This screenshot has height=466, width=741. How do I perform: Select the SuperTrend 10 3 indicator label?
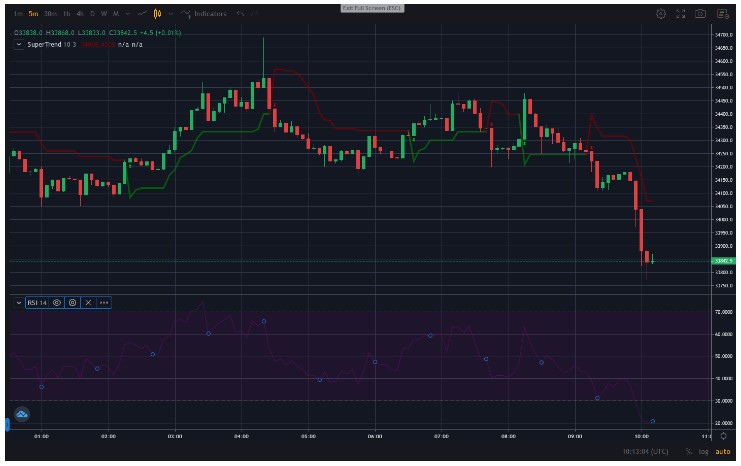[x=52, y=44]
